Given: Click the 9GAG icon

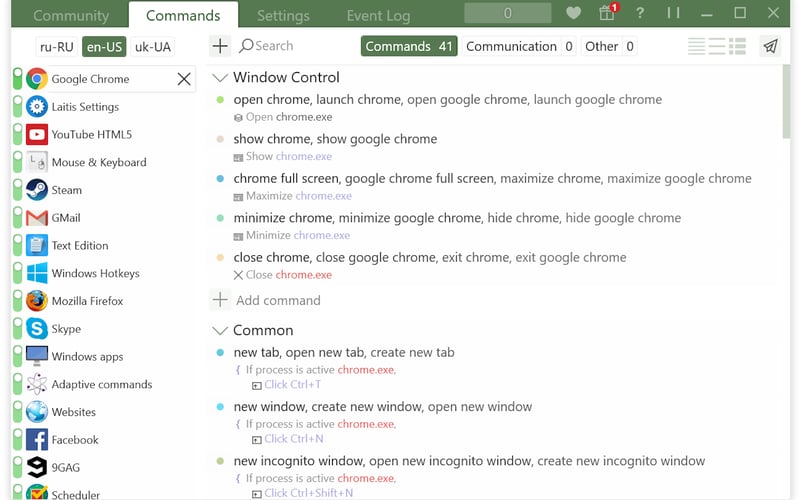Looking at the screenshot, I should (x=37, y=467).
